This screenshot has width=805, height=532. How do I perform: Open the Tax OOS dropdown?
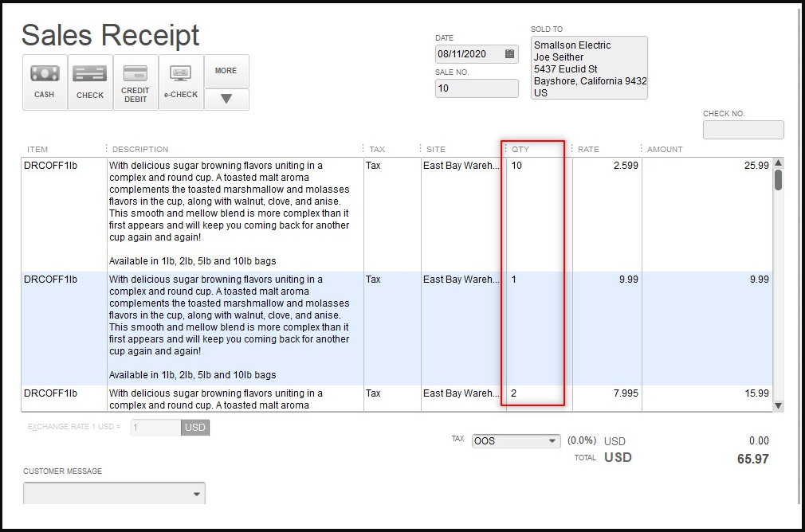tap(516, 441)
